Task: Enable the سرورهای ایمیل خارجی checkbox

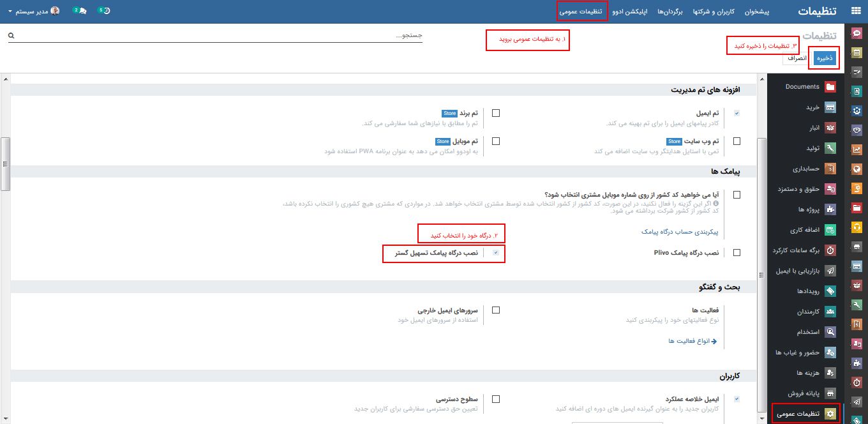Action: point(496,310)
